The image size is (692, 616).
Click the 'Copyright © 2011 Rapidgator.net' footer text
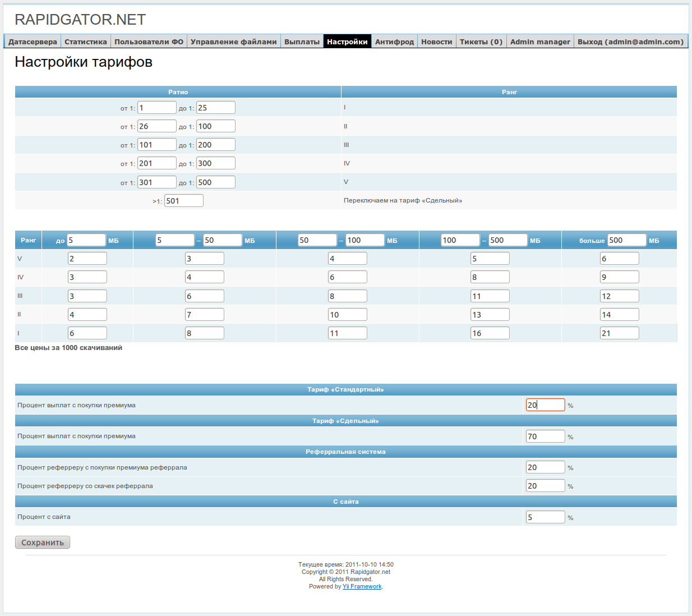pyautogui.click(x=346, y=572)
